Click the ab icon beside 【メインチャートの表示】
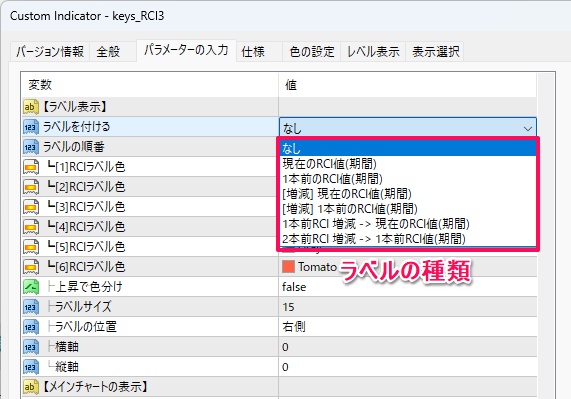This screenshot has height=399, width=571. [x=31, y=387]
